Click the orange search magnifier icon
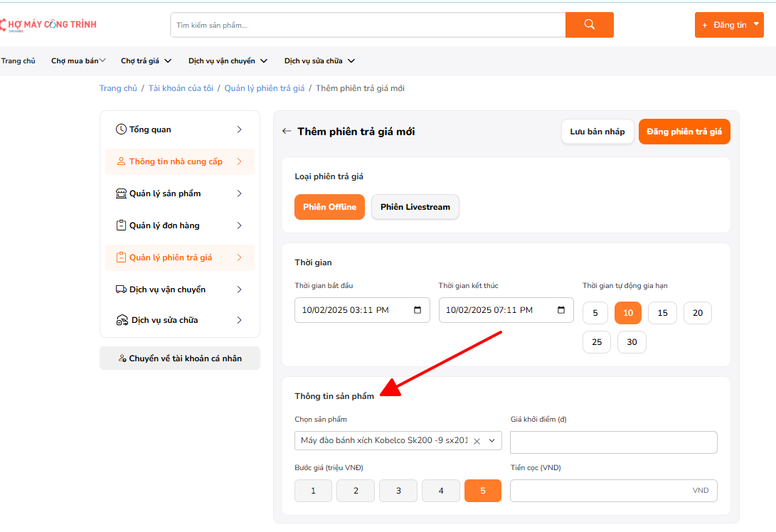This screenshot has height=532, width=776. [589, 25]
